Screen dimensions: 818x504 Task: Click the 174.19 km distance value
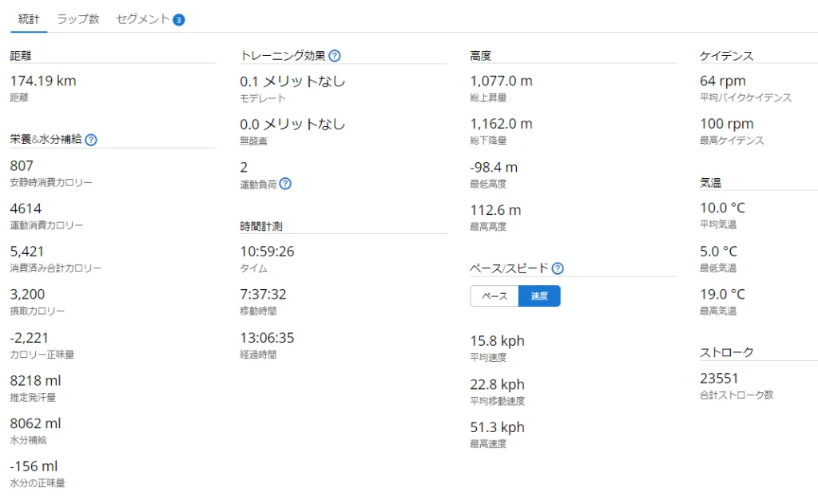click(x=43, y=81)
